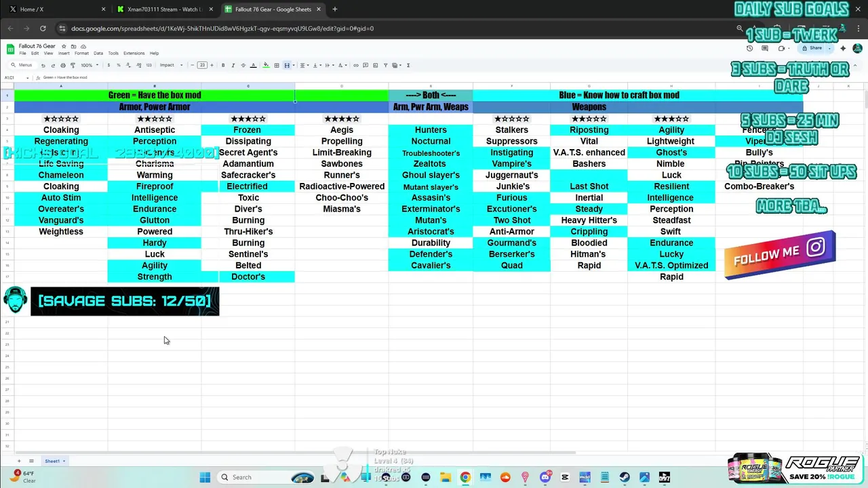Open the vertical align dropdown
Image resolution: width=868 pixels, height=488 pixels.
317,65
